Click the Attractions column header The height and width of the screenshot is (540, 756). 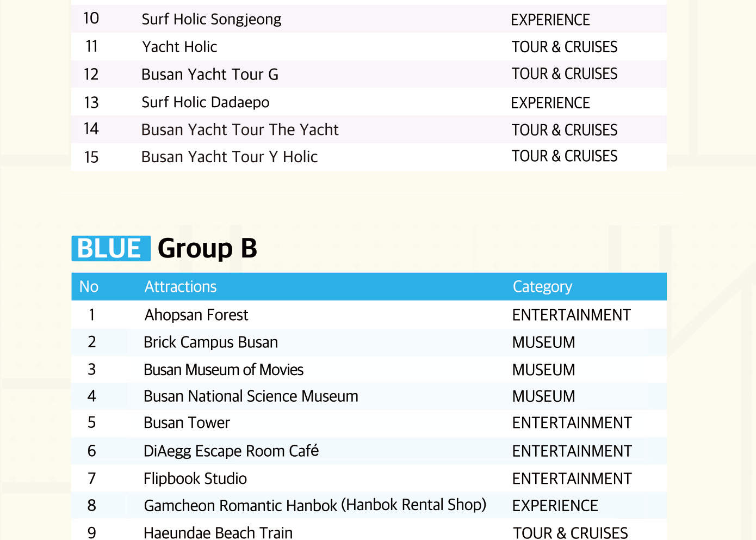coord(181,286)
